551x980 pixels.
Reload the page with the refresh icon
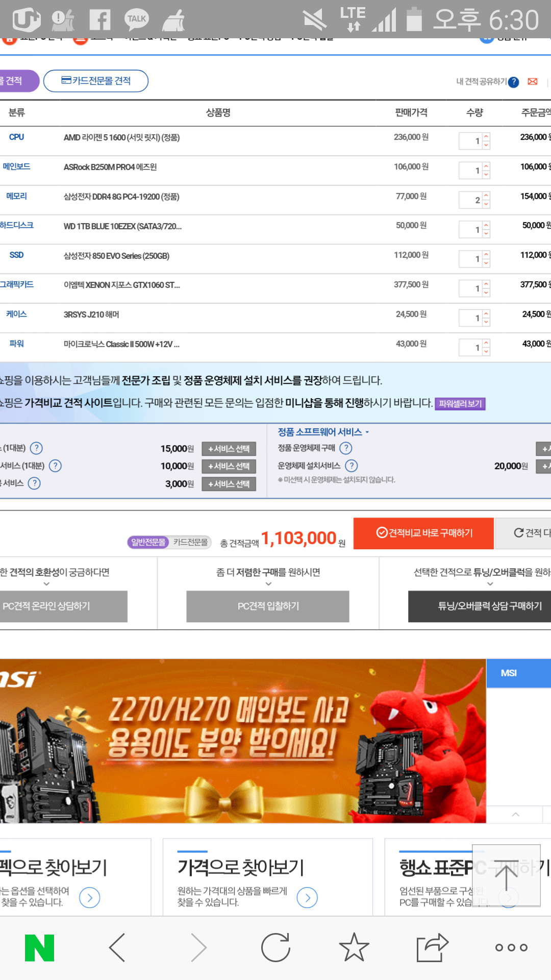point(275,948)
